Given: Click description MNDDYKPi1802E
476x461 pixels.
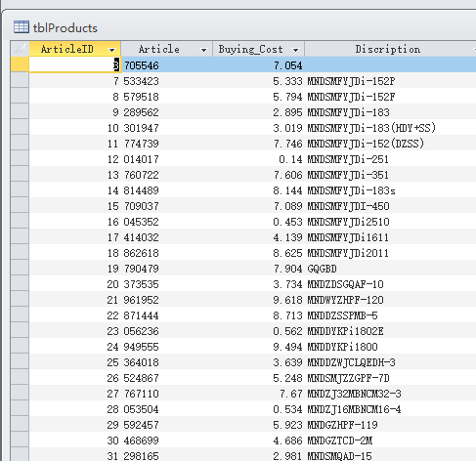Looking at the screenshot, I should (x=345, y=331).
